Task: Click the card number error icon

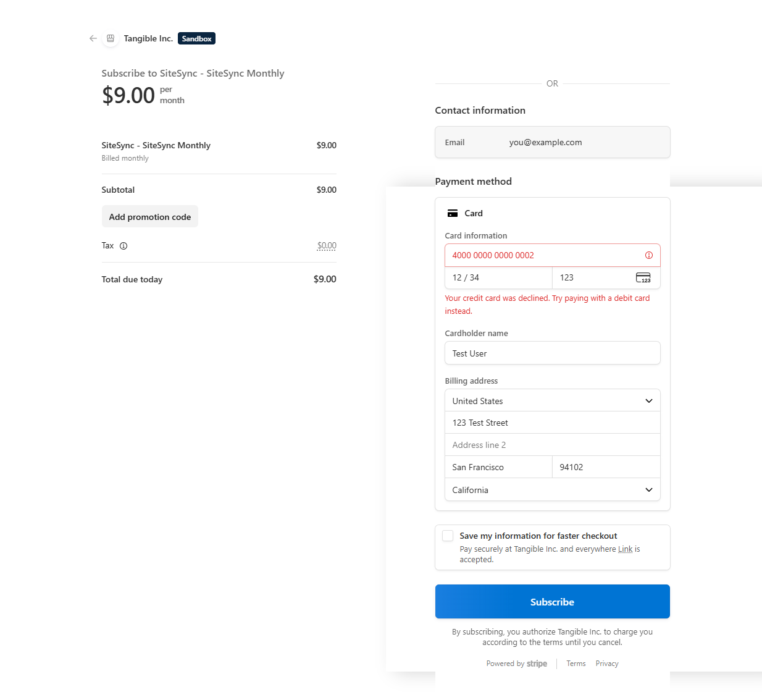Action: [x=649, y=255]
